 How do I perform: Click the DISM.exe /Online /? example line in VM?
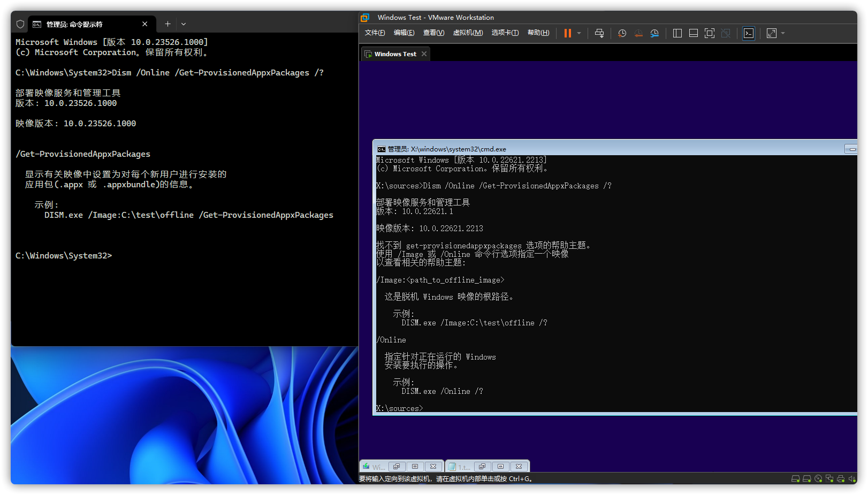pyautogui.click(x=442, y=391)
